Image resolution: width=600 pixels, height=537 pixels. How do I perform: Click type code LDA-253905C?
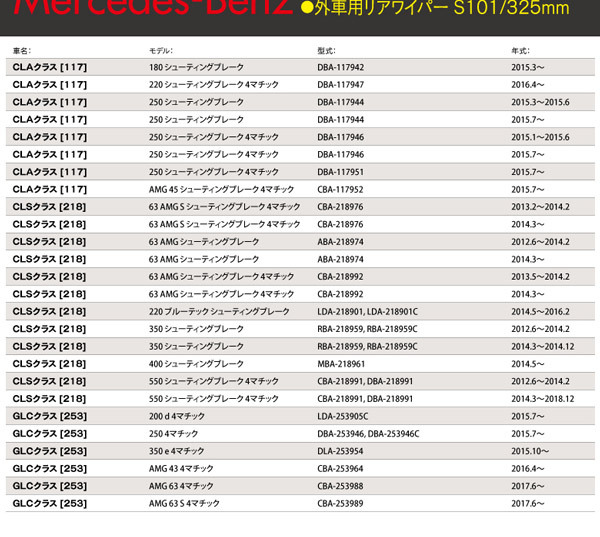tap(342, 416)
